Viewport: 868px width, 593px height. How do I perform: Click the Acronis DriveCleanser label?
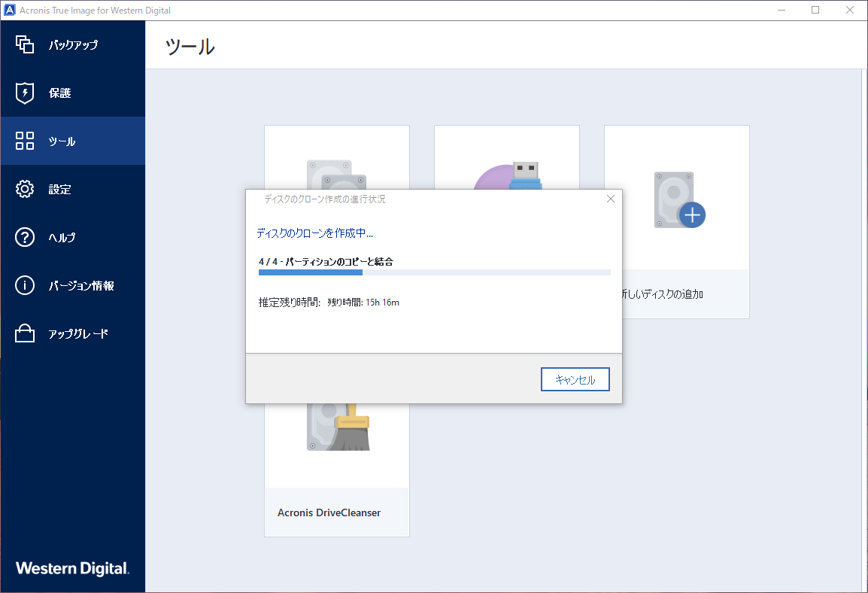(x=329, y=512)
